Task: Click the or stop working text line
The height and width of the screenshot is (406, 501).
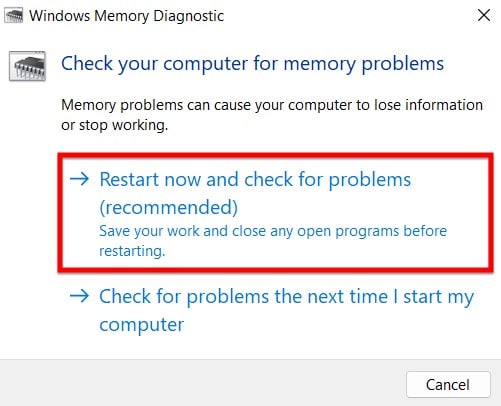Action: [114, 125]
